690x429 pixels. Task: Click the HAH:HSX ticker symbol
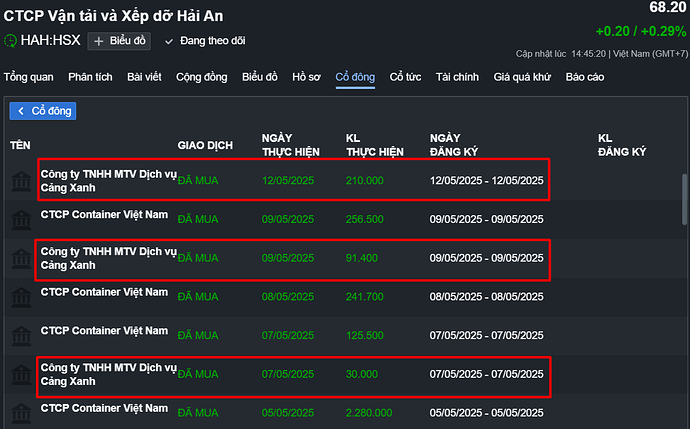[x=51, y=40]
